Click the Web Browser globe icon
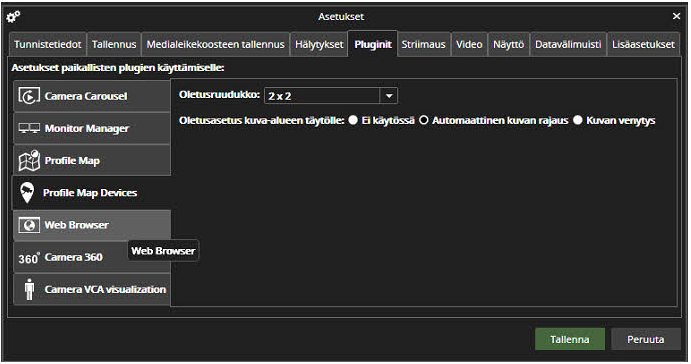 tap(29, 225)
